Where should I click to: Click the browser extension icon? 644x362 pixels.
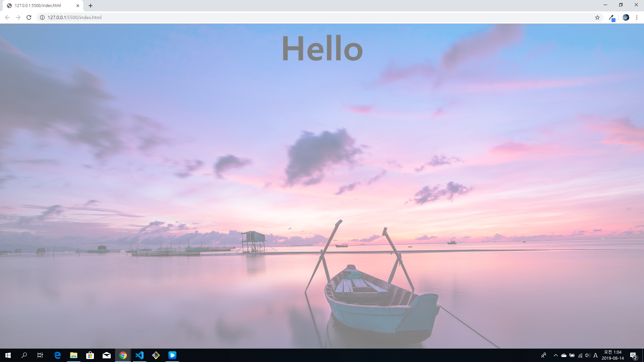612,18
